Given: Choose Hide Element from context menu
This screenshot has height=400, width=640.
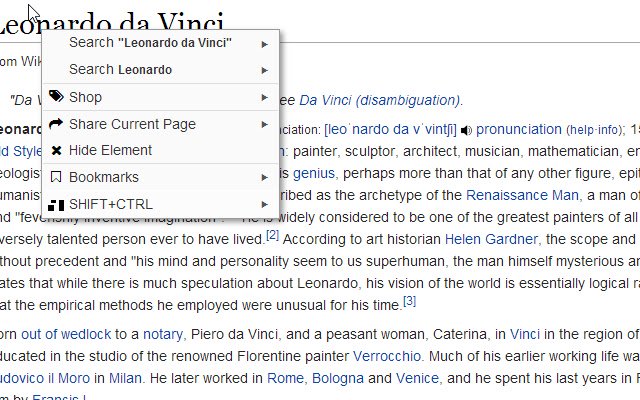Looking at the screenshot, I should point(110,151).
